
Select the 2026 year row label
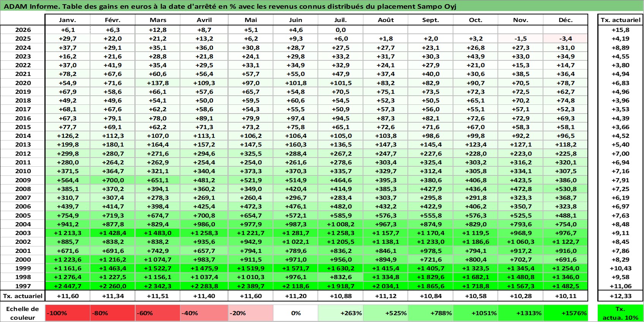23,30
